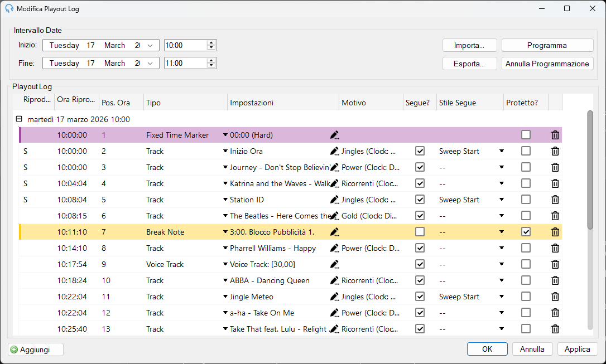The height and width of the screenshot is (364, 606).
Task: Edit the Voice Track settings
Action: [335, 264]
